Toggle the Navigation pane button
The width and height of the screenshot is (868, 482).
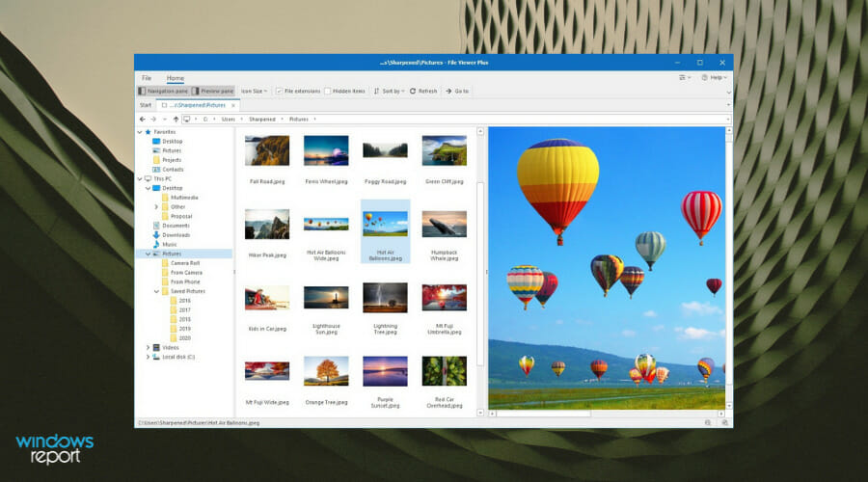pyautogui.click(x=163, y=91)
